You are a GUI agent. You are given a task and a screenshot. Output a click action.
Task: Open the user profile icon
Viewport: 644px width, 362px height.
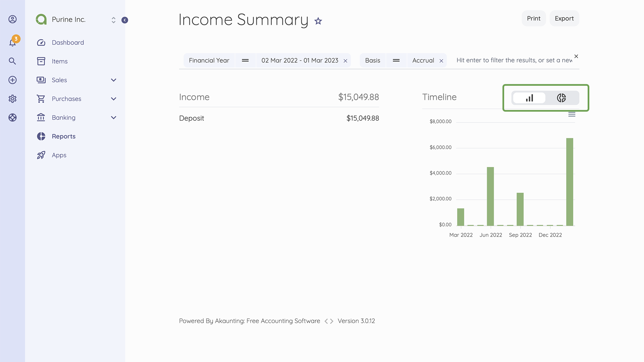coord(12,19)
